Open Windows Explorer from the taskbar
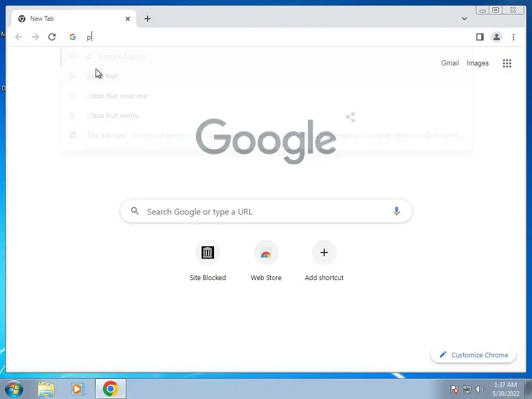Screen dimensions: 532x399 point(46,389)
